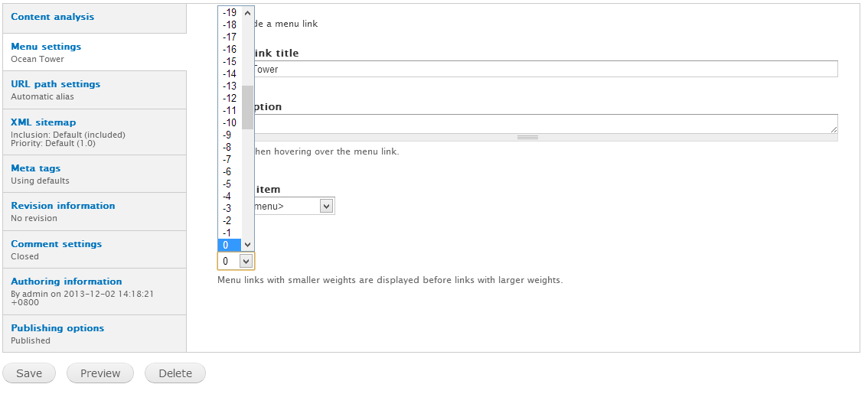Viewport: 868px width, 407px height.
Task: Click the Save button
Action: point(29,373)
